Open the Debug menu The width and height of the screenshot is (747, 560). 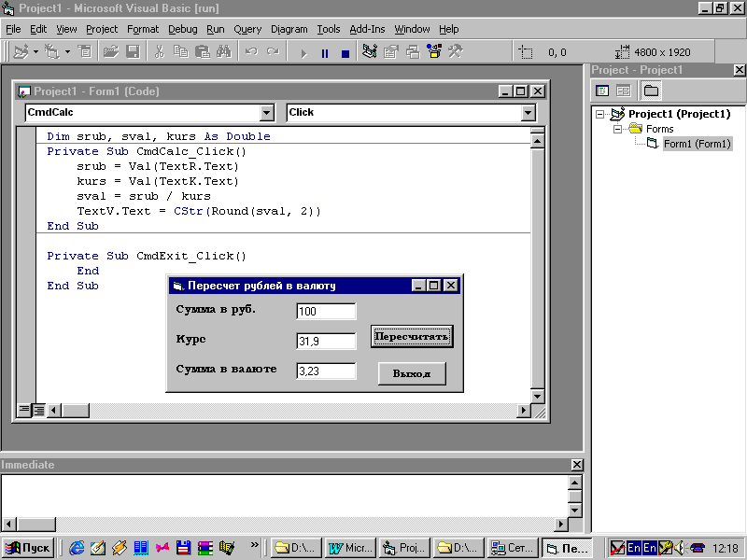[x=182, y=30]
